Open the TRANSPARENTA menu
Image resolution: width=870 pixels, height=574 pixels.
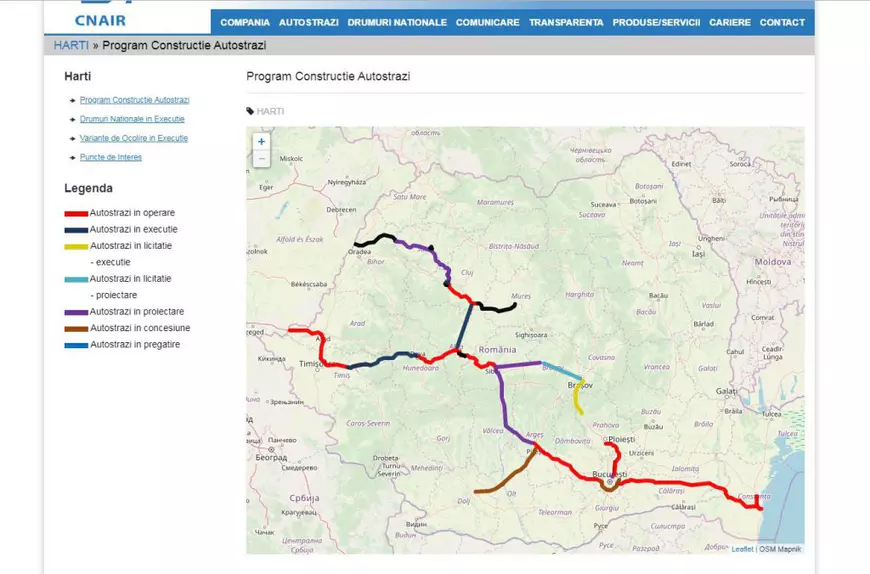pos(566,23)
